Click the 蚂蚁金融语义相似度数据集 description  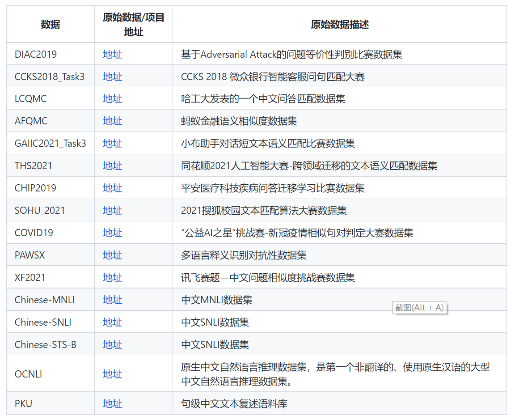coord(239,121)
